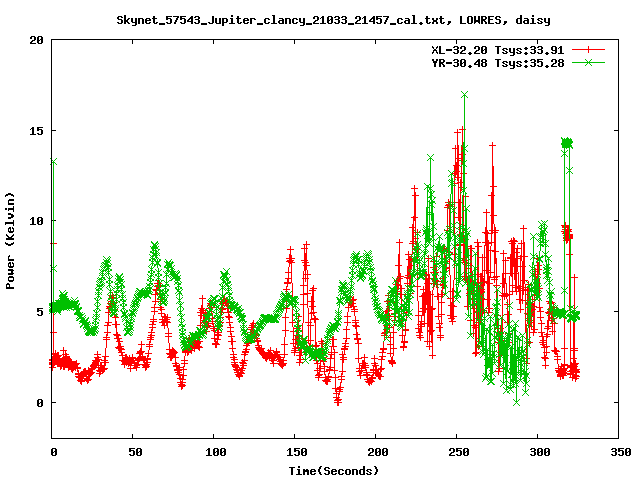Click the y-axis tick label 15
This screenshot has width=640, height=480.
(36, 131)
